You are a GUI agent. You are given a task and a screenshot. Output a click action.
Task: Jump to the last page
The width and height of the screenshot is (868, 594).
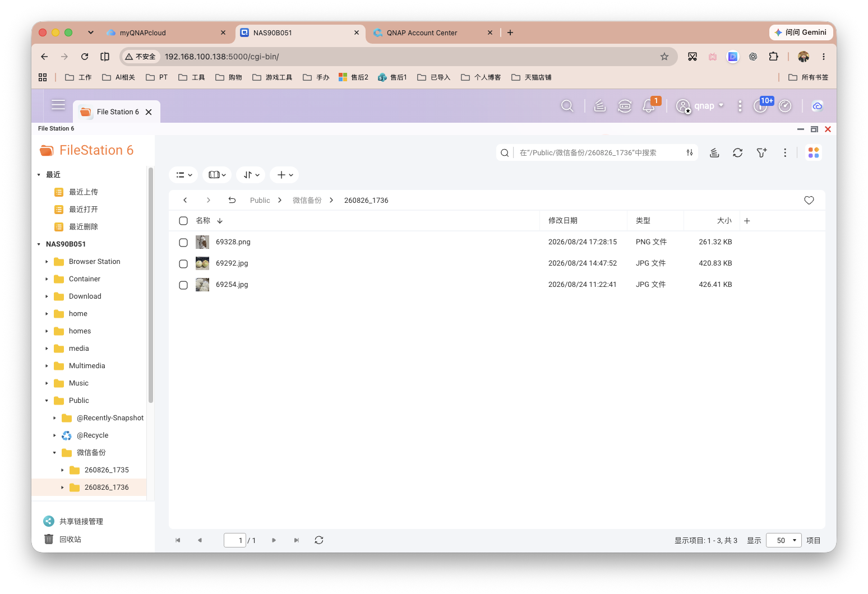click(297, 540)
